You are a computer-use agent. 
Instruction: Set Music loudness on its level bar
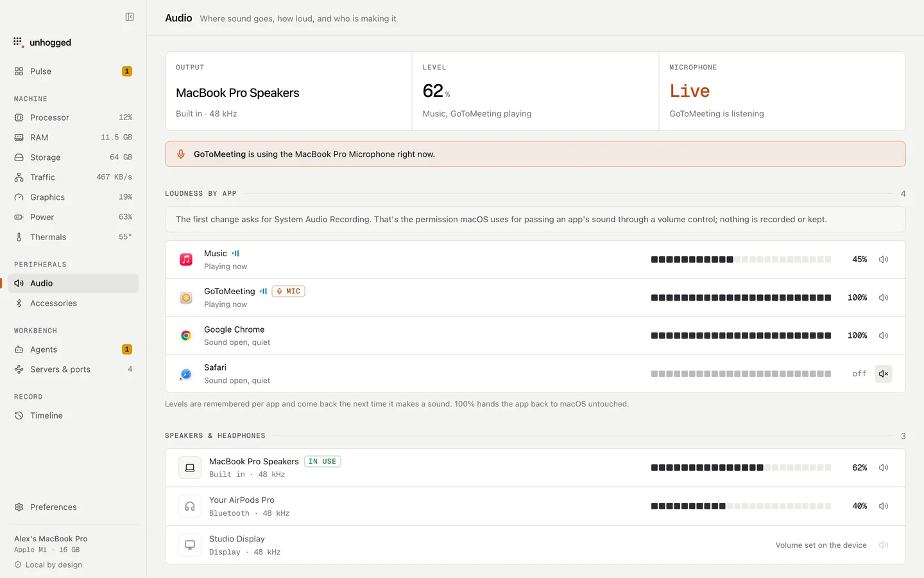741,259
